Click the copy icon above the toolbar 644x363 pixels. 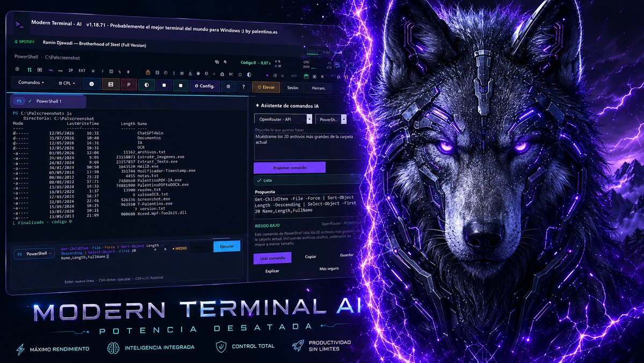(217, 62)
